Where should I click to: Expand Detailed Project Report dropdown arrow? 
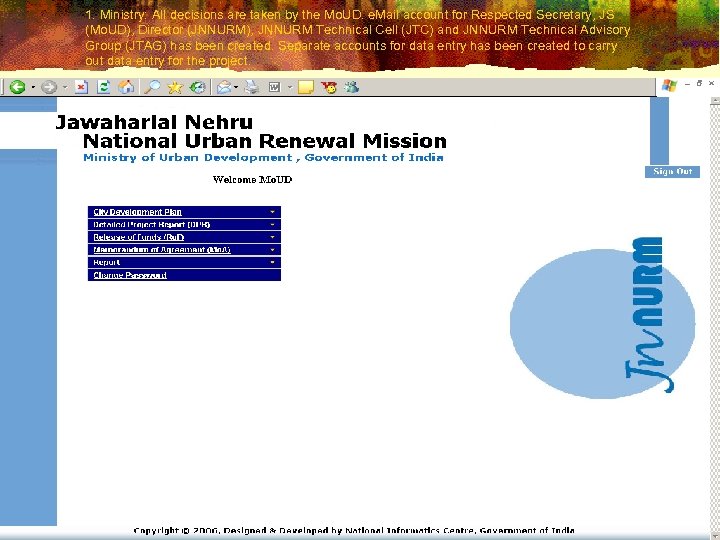tap(272, 225)
